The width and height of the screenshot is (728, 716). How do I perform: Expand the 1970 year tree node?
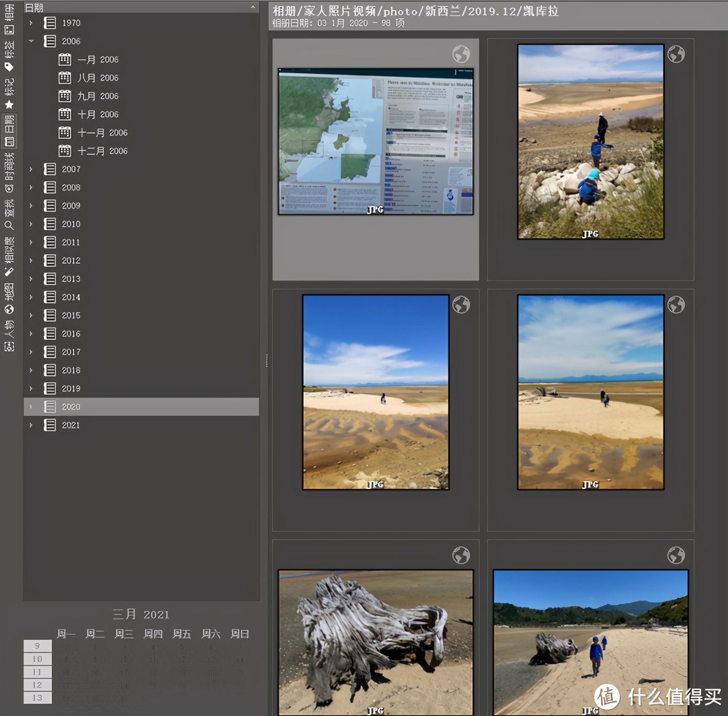click(x=31, y=23)
